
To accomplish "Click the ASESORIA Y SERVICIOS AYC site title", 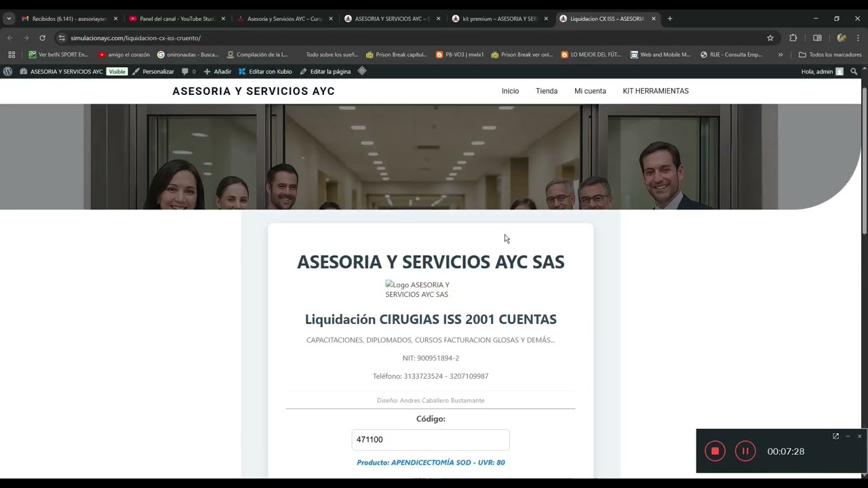I will tap(254, 91).
